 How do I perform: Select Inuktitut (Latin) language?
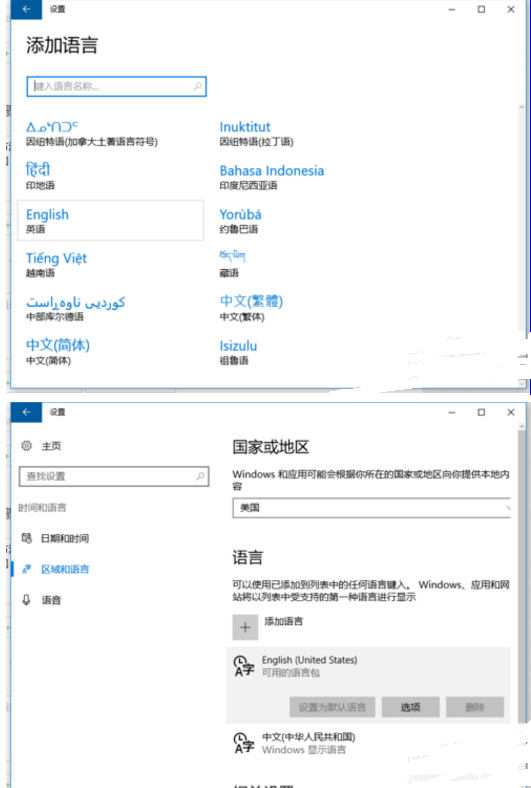256,134
